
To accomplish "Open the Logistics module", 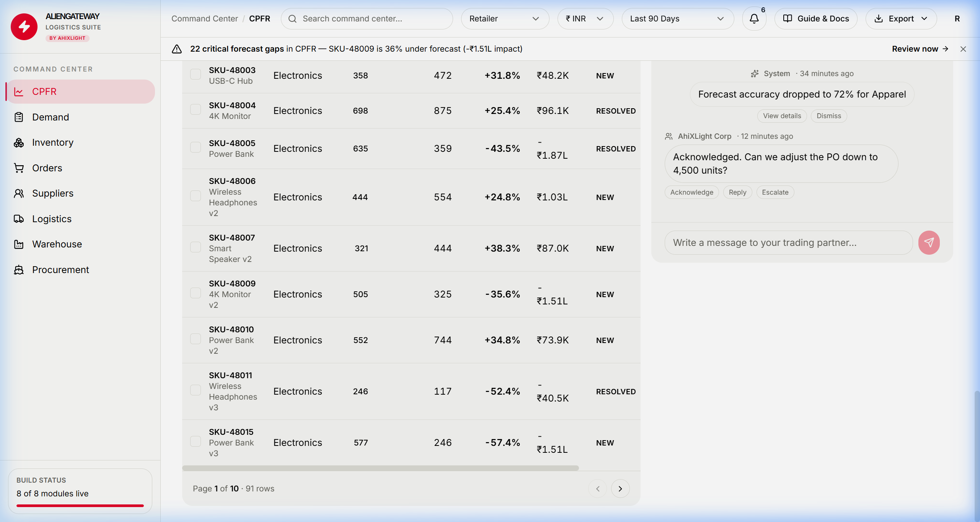I will tap(81, 219).
